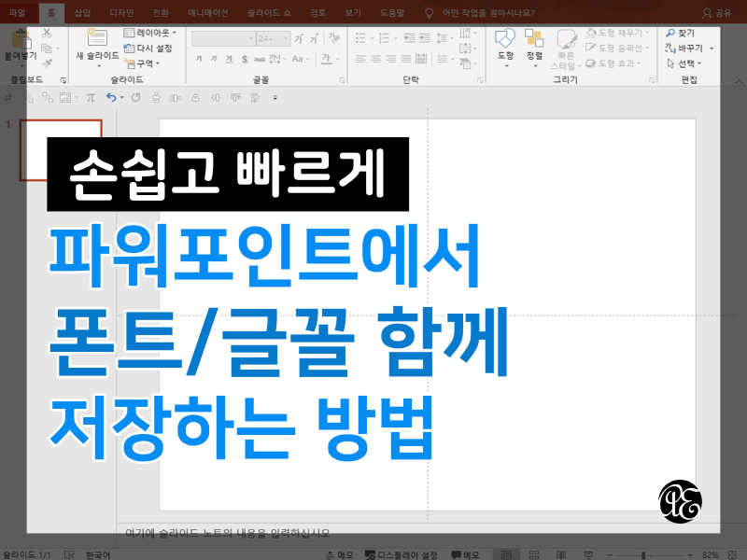747x560 pixels.
Task: Open the columns dropdown
Action: point(444,59)
